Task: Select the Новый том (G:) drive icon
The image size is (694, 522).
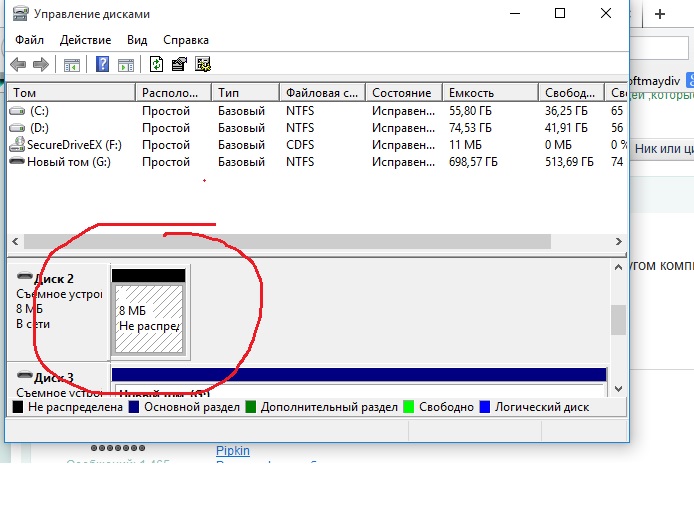Action: (x=17, y=160)
